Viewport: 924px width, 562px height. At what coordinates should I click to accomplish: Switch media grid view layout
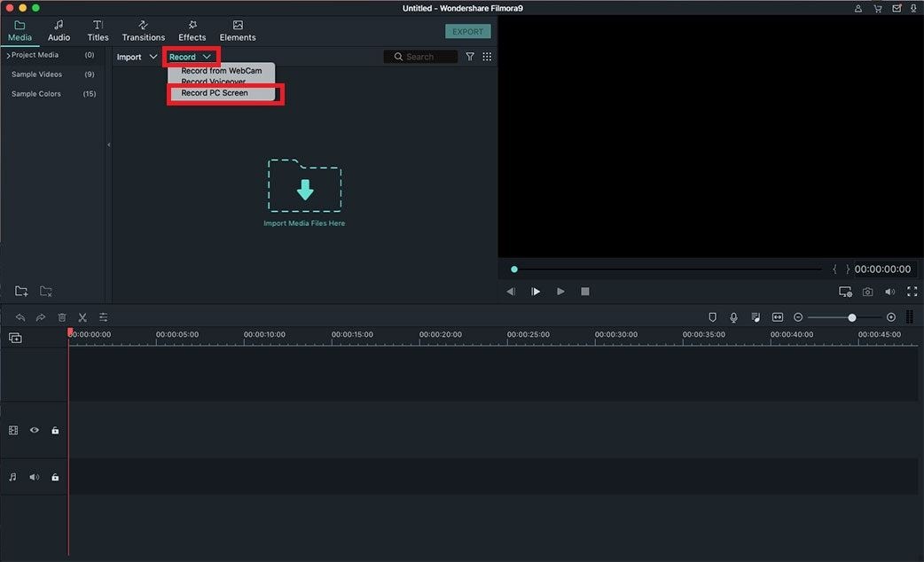[x=487, y=57]
